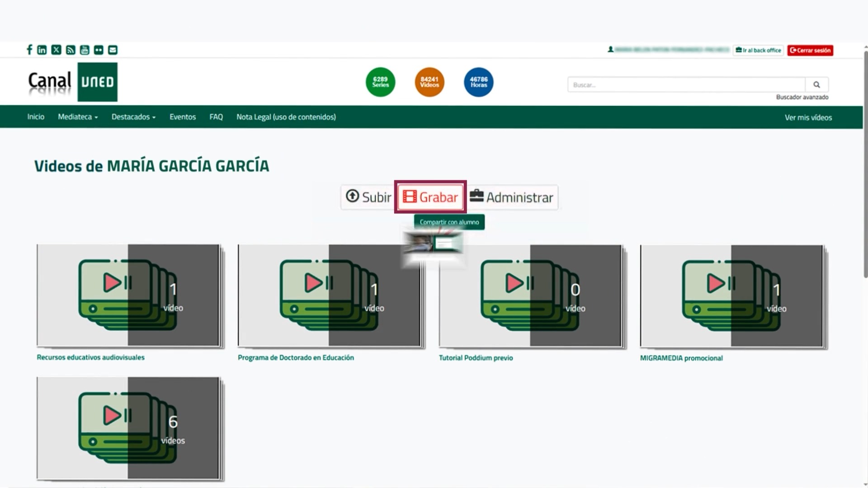Click the email envelope icon
The image size is (868, 488).
point(113,50)
